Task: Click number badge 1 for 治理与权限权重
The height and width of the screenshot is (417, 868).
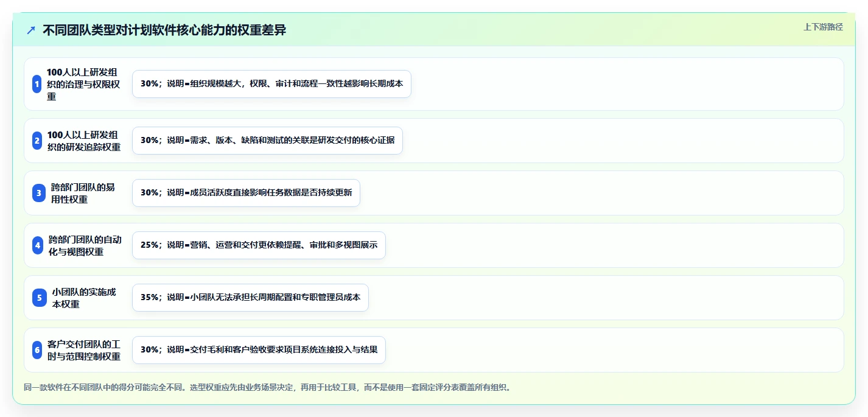Action: (x=37, y=84)
